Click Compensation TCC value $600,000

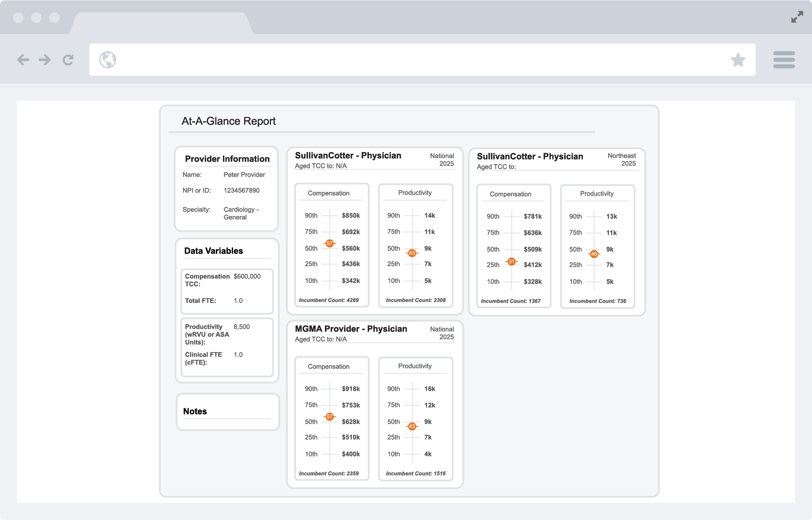click(x=247, y=276)
